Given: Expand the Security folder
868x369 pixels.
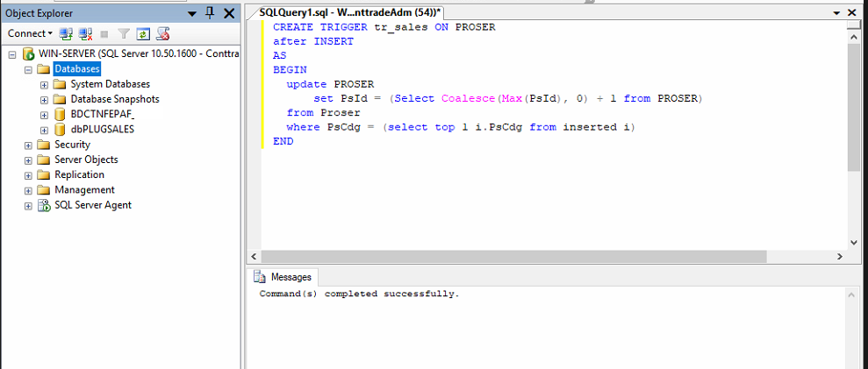Looking at the screenshot, I should point(29,145).
